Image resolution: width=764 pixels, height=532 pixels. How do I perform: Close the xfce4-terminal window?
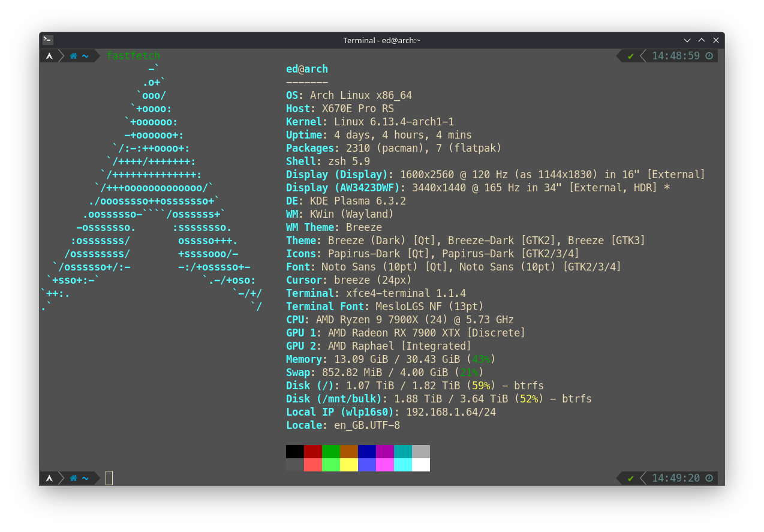tap(716, 40)
